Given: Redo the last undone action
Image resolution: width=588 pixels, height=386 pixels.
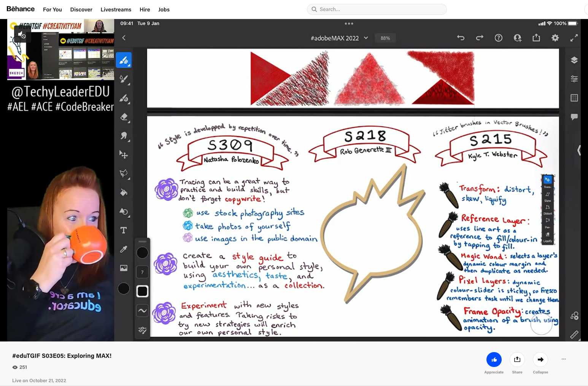Looking at the screenshot, I should (480, 38).
